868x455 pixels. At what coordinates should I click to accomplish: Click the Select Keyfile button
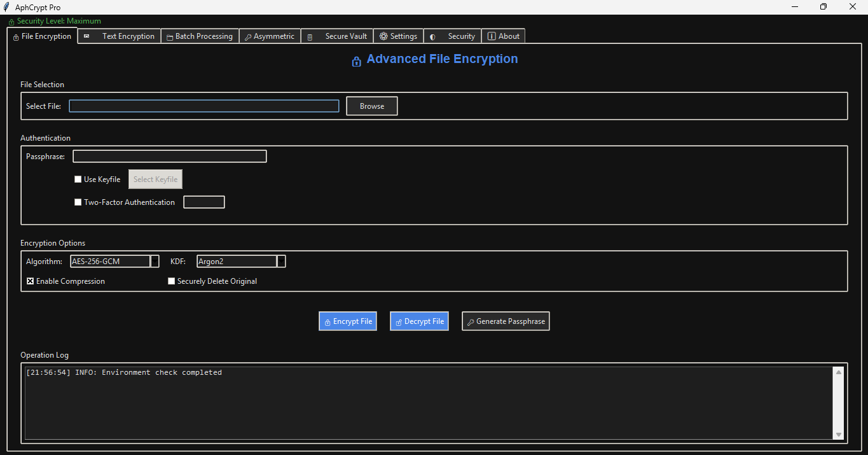click(156, 179)
